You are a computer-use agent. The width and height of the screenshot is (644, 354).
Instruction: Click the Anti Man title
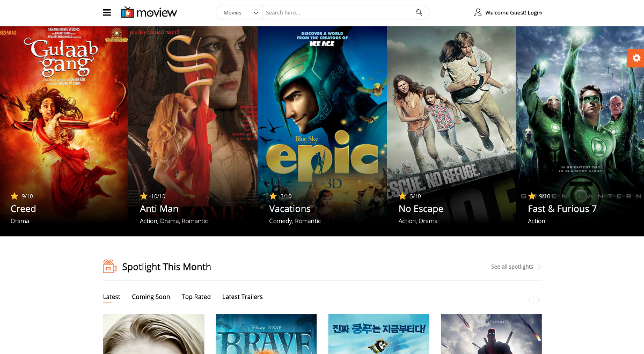coord(159,209)
